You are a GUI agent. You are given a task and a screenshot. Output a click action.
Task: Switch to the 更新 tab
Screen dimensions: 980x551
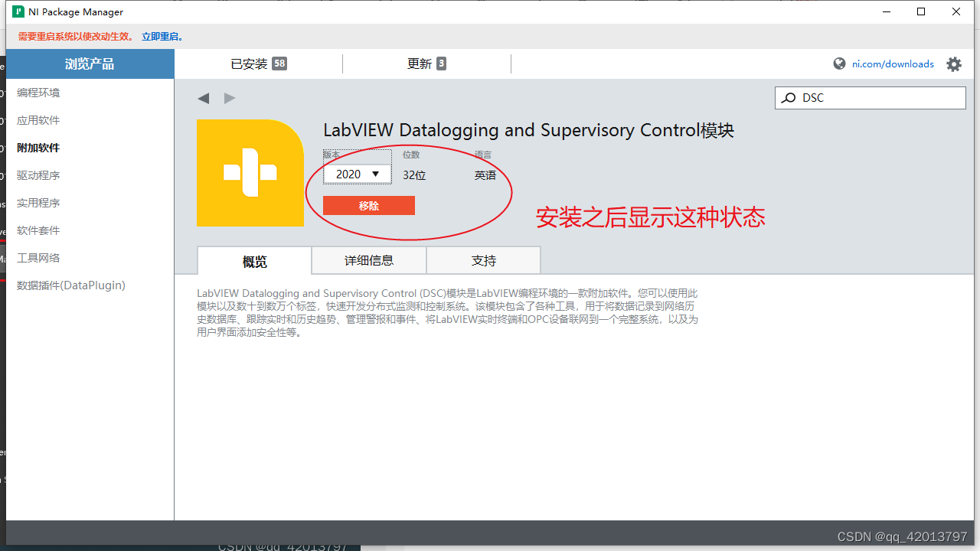click(x=426, y=64)
